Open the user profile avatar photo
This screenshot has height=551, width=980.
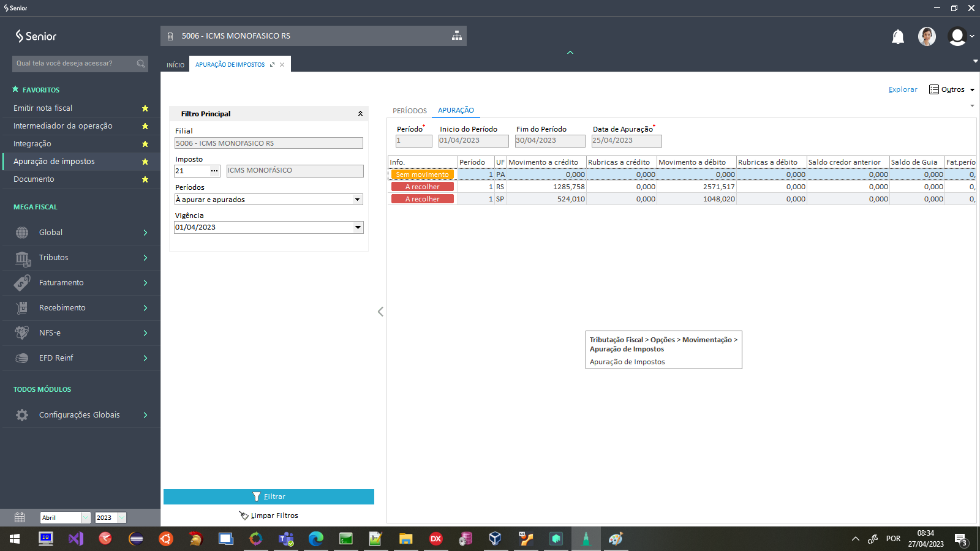pyautogui.click(x=926, y=37)
